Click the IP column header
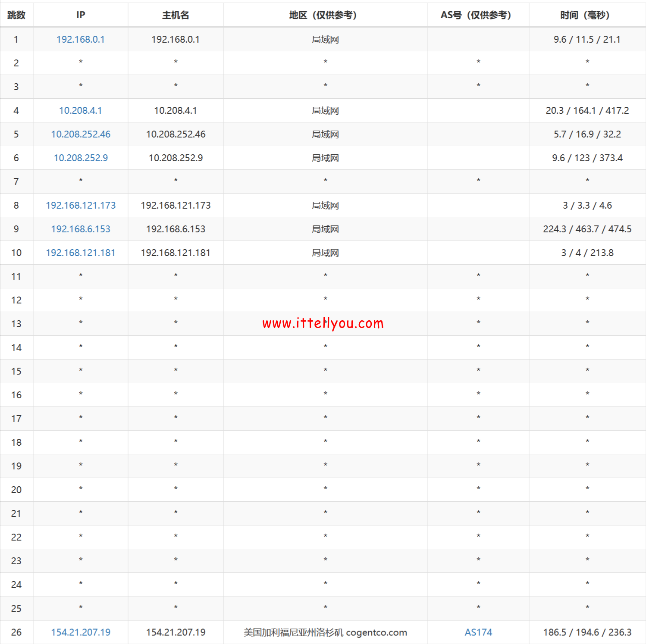Image resolution: width=646 pixels, height=644 pixels. [x=81, y=15]
